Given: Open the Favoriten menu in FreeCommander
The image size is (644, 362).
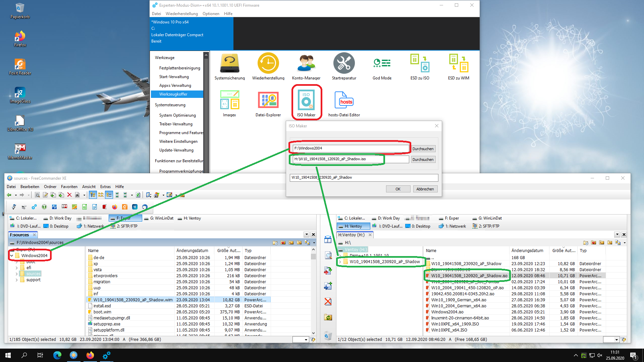Looking at the screenshot, I should (x=69, y=187).
